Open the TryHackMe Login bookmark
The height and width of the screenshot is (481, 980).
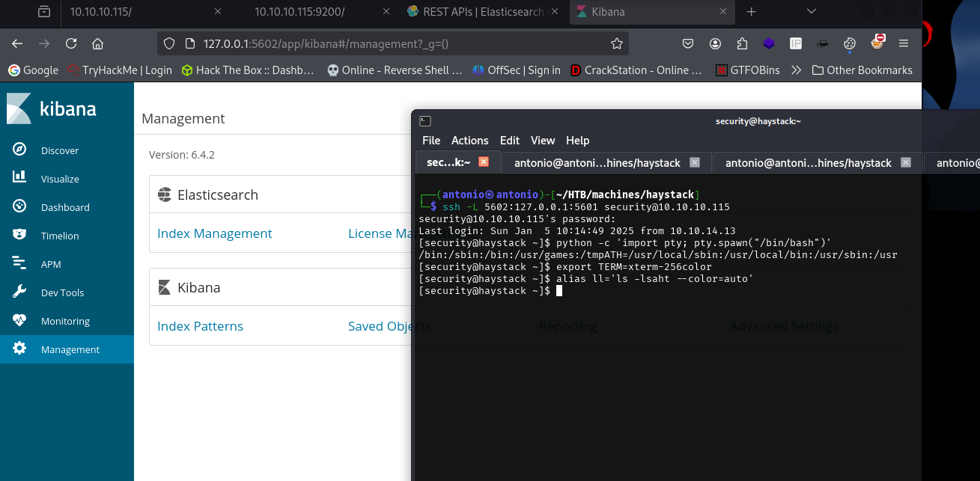[120, 70]
